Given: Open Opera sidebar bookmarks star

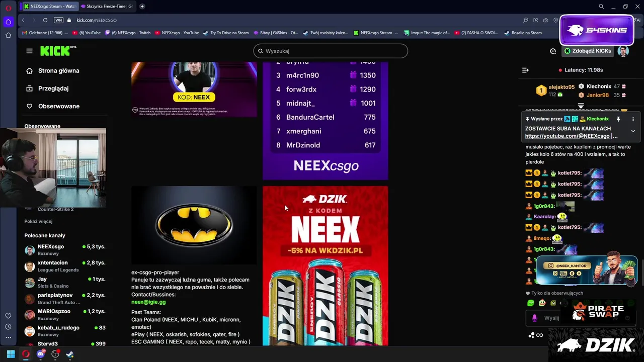Looking at the screenshot, I should pos(8,35).
